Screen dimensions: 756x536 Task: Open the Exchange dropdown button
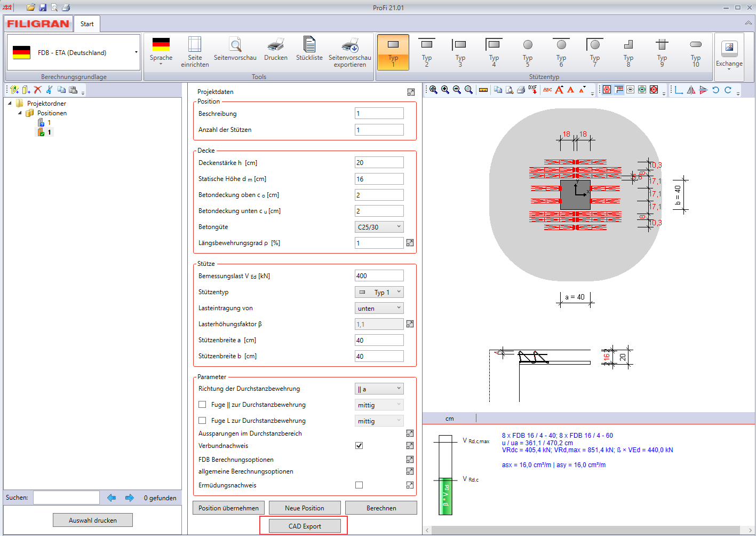[x=729, y=56]
